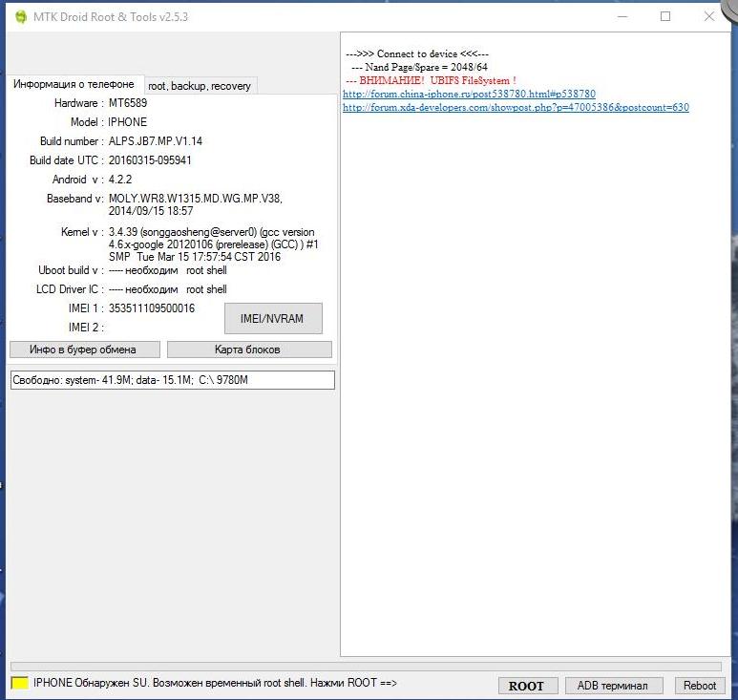Click the free space Свободно text field
The height and width of the screenshot is (700, 738).
pyautogui.click(x=172, y=380)
